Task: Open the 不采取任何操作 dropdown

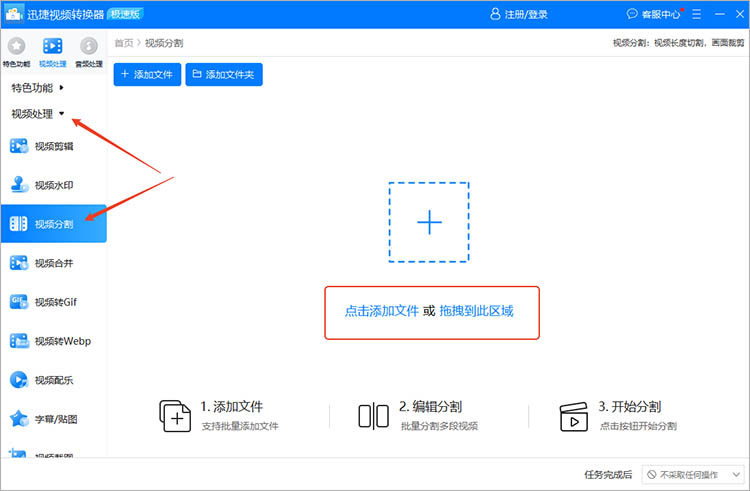Action: tap(693, 474)
